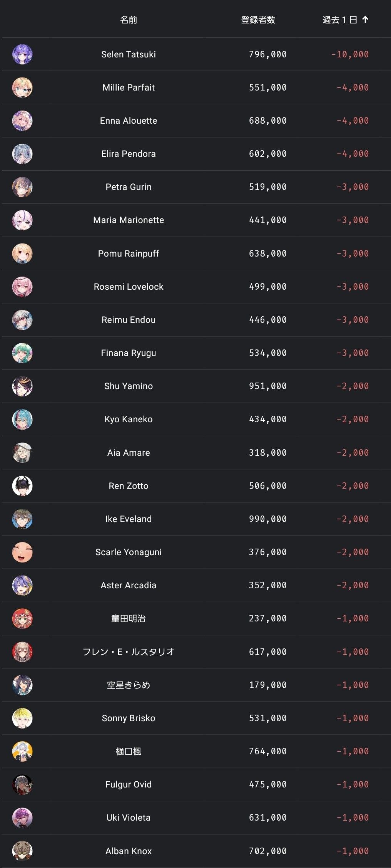The width and height of the screenshot is (391, 868).
Task: Select Ren Zotto's avatar thumbnail
Action: (x=22, y=486)
